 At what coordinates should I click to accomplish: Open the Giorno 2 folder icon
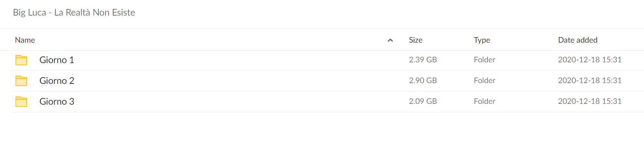(x=21, y=81)
